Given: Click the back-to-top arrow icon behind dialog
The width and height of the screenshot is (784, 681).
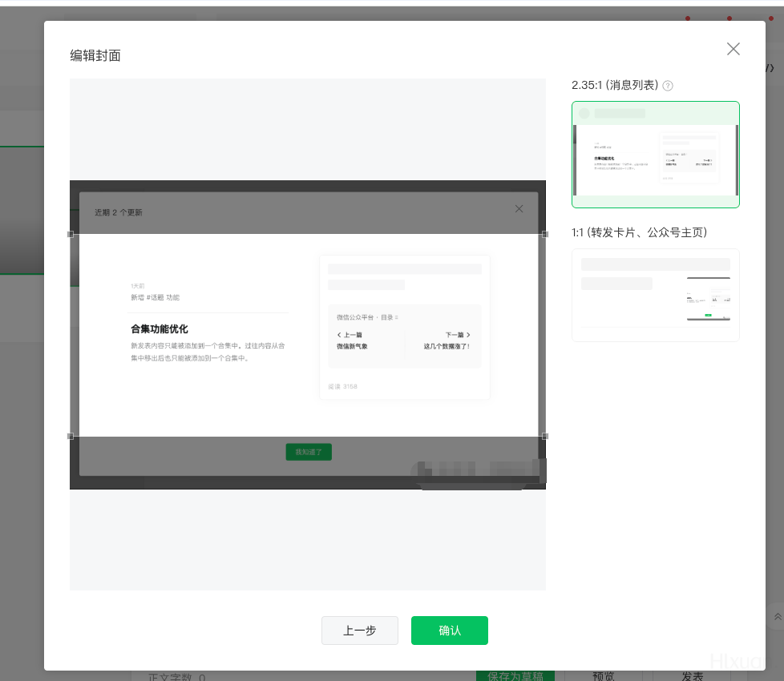Looking at the screenshot, I should [x=778, y=617].
